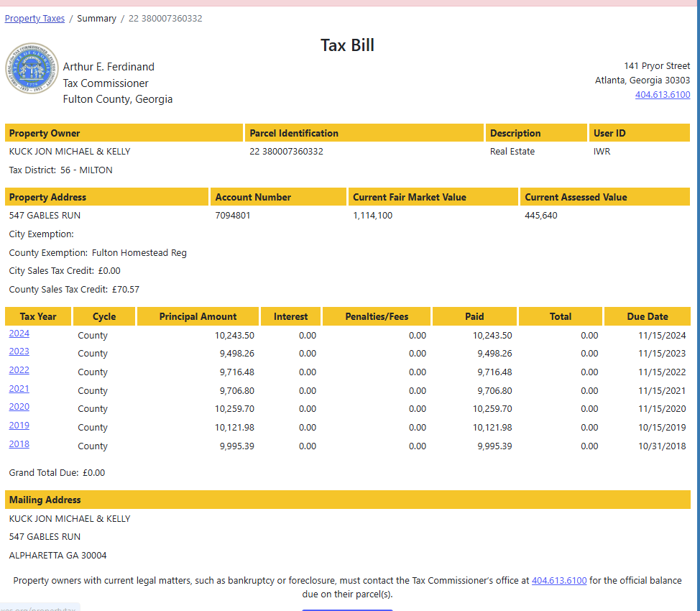Click the Due Date column header
Screen dimensions: 700x611
(x=647, y=316)
